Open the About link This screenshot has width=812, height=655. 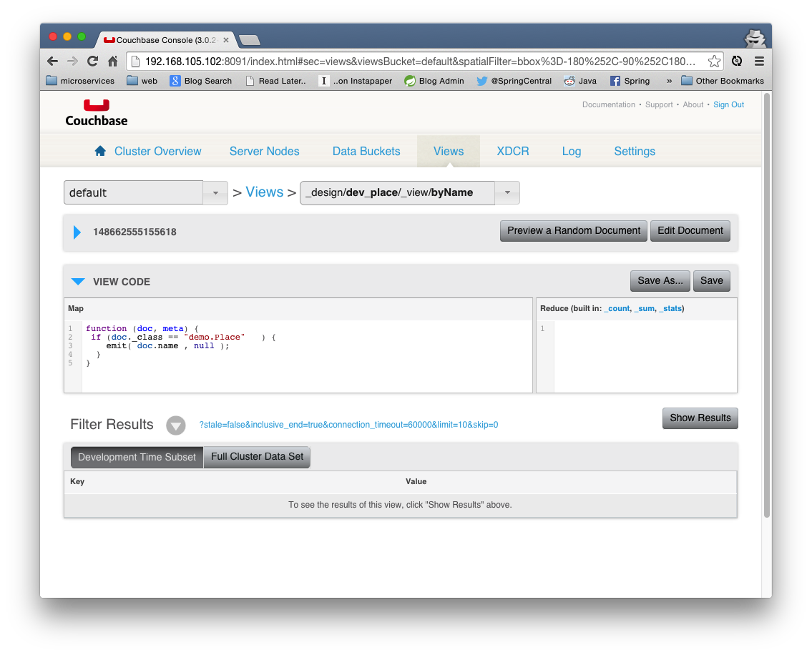click(x=693, y=104)
